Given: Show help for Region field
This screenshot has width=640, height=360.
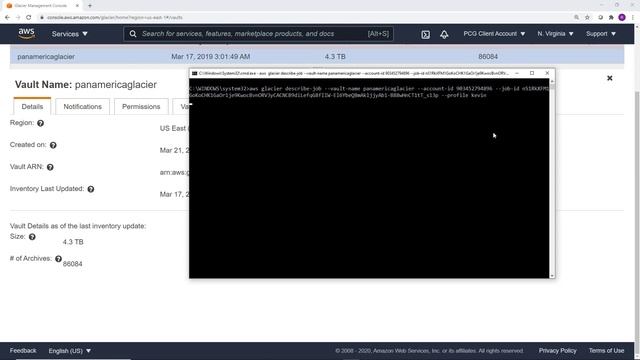Looking at the screenshot, I should tap(40, 123).
